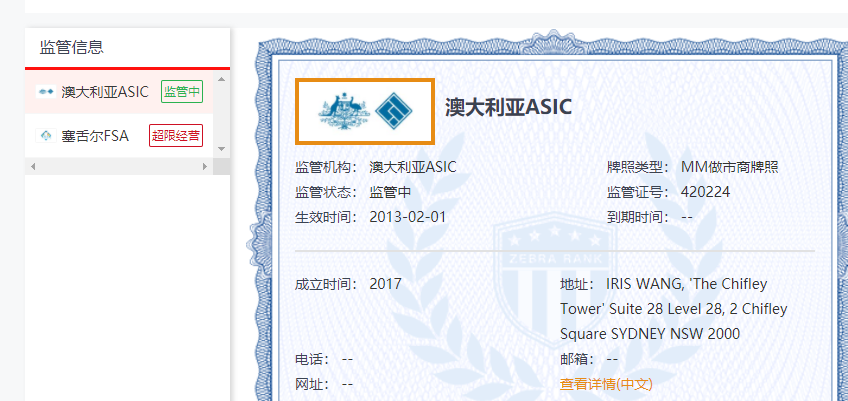Click the small ASIC icon in the sidebar list
Image resolution: width=848 pixels, height=401 pixels.
pos(46,92)
